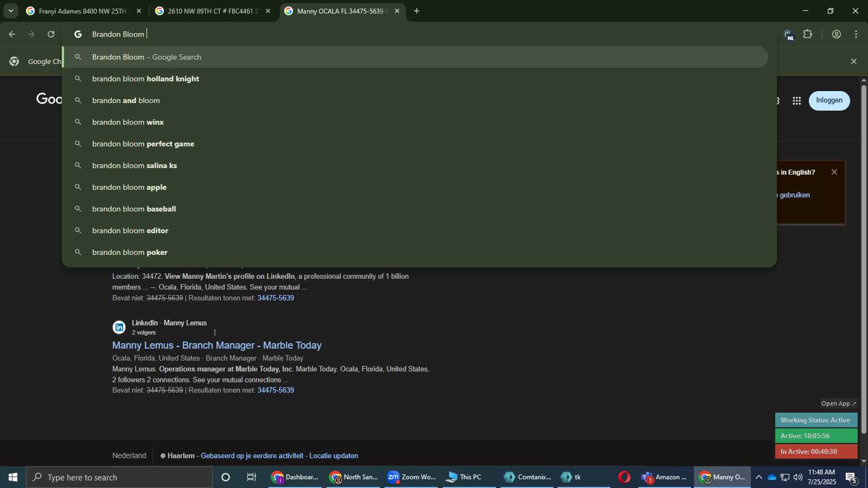Show hidden system tray icons
The image size is (868, 488).
759,477
